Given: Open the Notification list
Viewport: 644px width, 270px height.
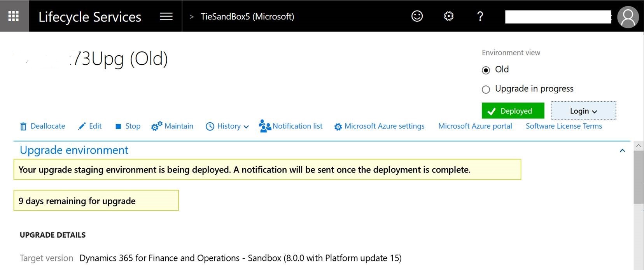Looking at the screenshot, I should pyautogui.click(x=291, y=126).
